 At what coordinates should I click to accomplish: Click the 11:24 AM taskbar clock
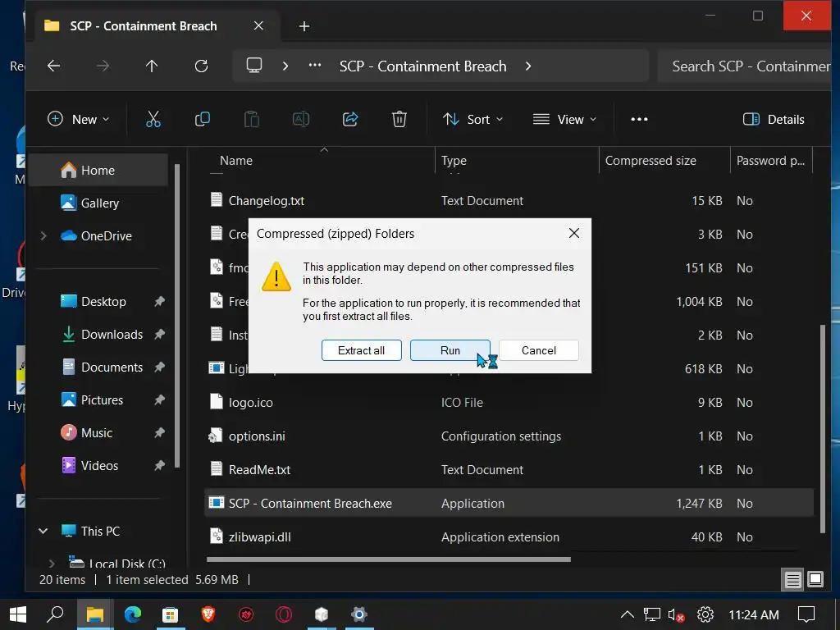(x=754, y=614)
